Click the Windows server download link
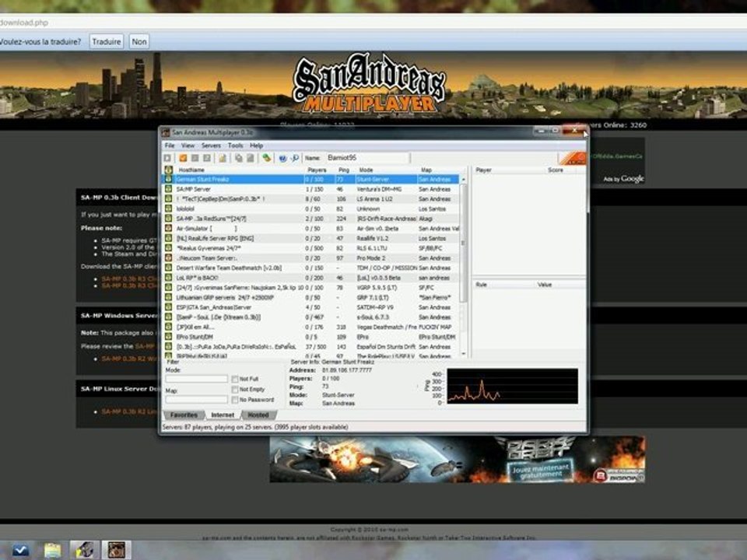747x560 pixels. pos(130,359)
